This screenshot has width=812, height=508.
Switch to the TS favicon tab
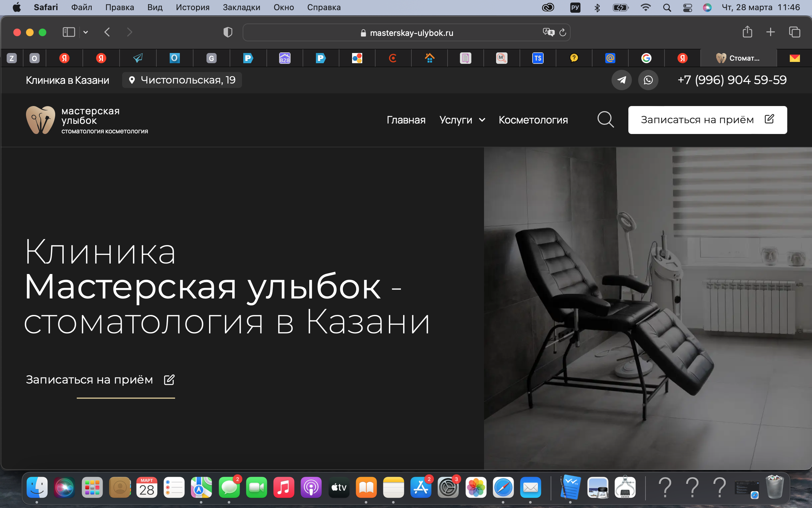click(x=538, y=58)
